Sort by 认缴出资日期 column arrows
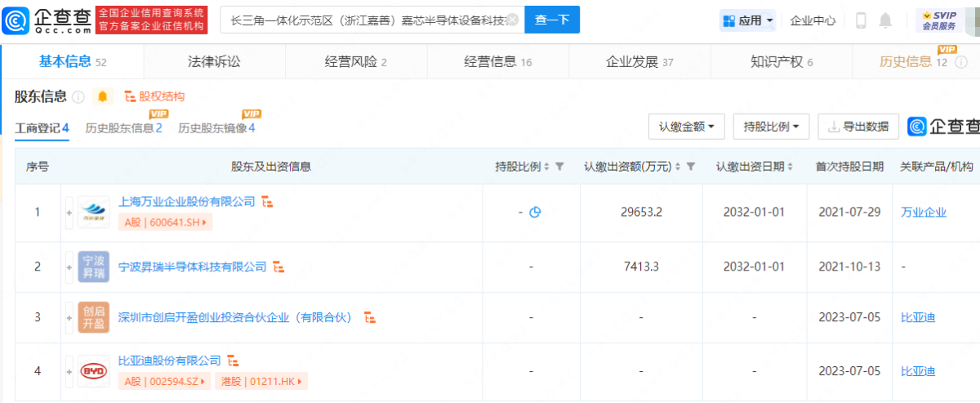 (x=791, y=167)
